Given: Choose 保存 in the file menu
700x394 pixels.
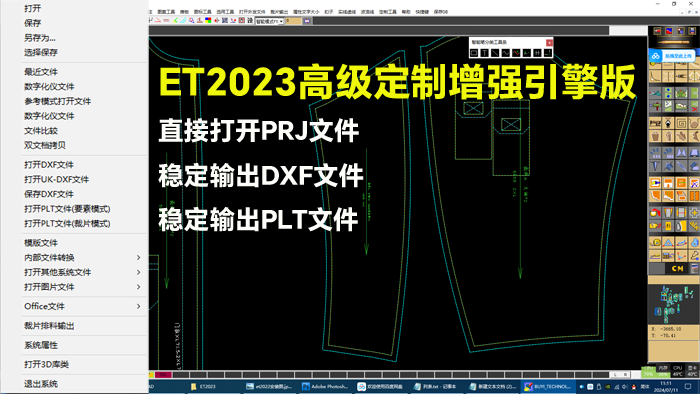Looking at the screenshot, I should (x=33, y=23).
